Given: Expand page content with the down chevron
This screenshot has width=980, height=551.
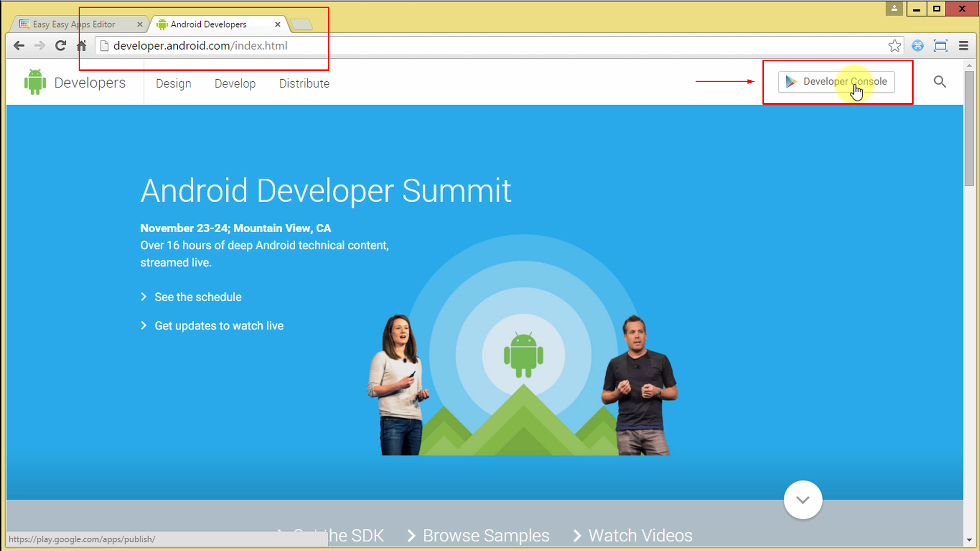Looking at the screenshot, I should [x=803, y=500].
